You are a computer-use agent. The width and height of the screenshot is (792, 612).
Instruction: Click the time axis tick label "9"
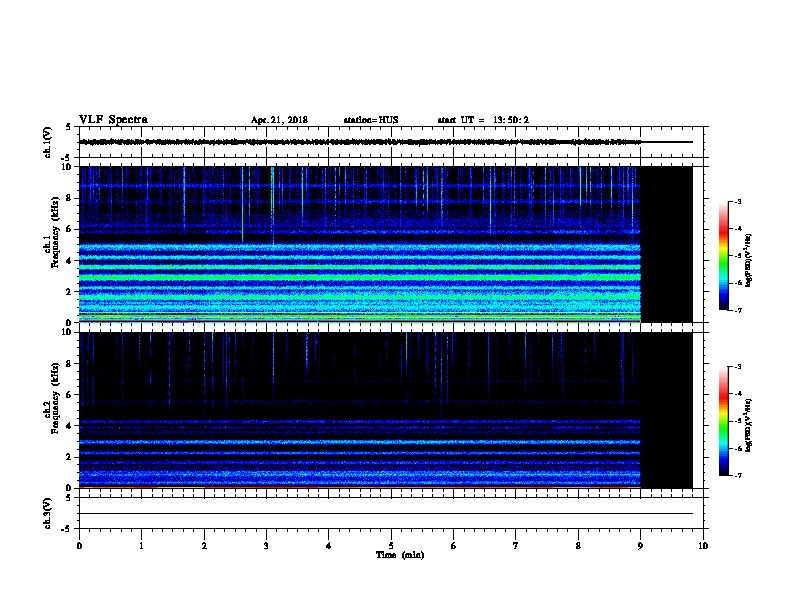coord(640,545)
